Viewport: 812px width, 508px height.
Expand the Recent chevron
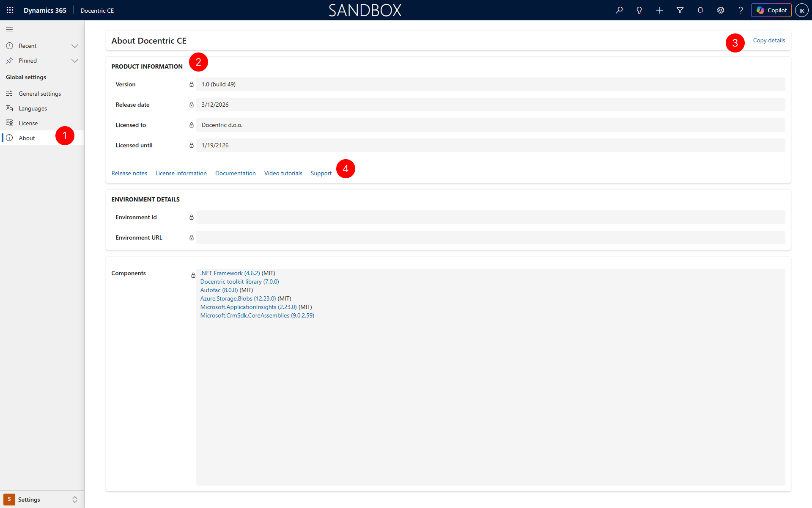coord(75,46)
